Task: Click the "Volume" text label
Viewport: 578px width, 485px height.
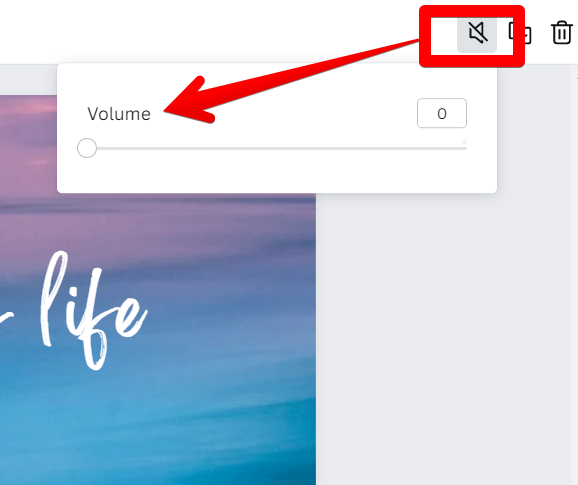Action: 119,114
